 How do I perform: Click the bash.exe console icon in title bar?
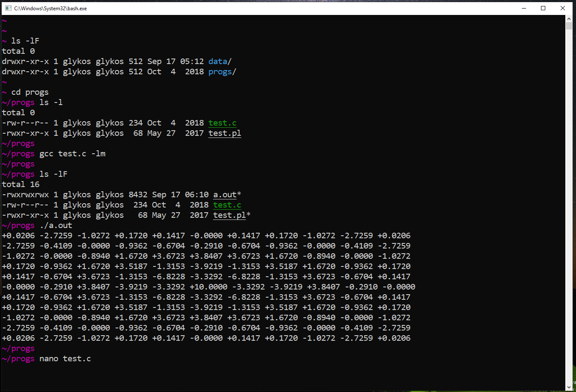click(8, 8)
